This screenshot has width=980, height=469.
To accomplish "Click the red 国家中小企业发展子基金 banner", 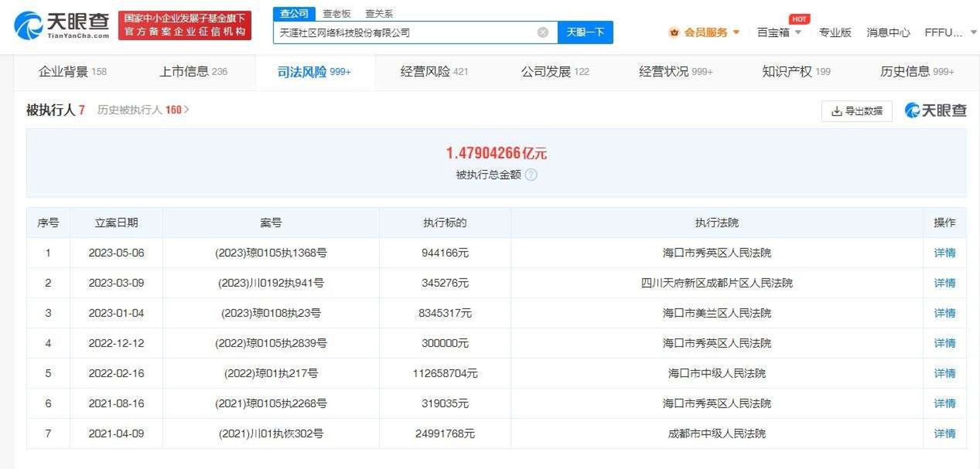I will click(185, 25).
